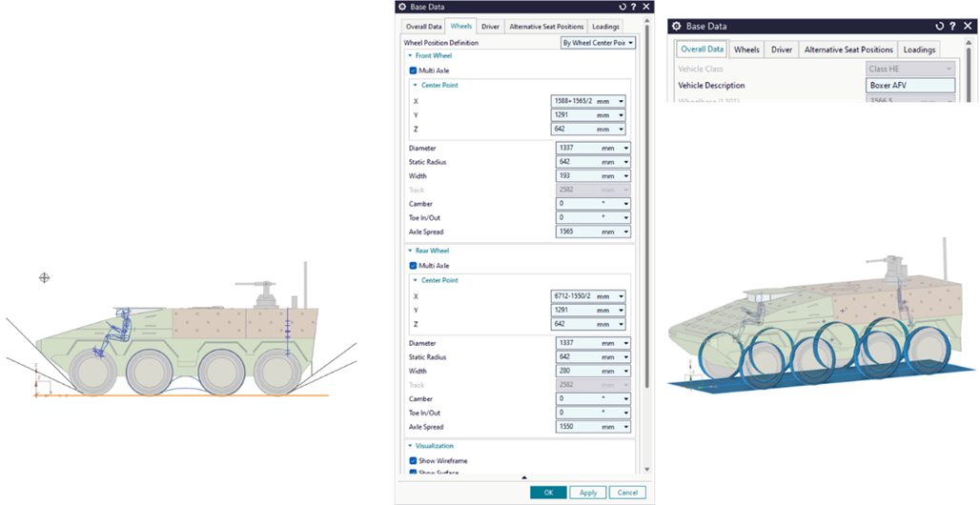This screenshot has height=505, width=980.
Task: Click the gear icon in the Overall Data dialog title
Action: (677, 26)
